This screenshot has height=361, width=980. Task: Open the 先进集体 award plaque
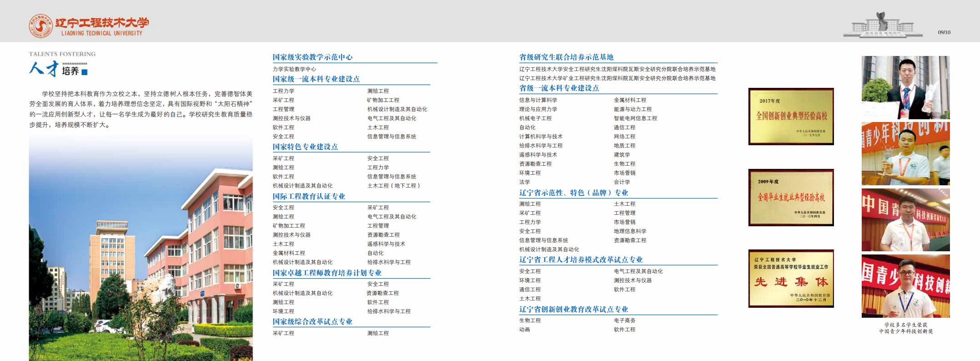(x=791, y=279)
